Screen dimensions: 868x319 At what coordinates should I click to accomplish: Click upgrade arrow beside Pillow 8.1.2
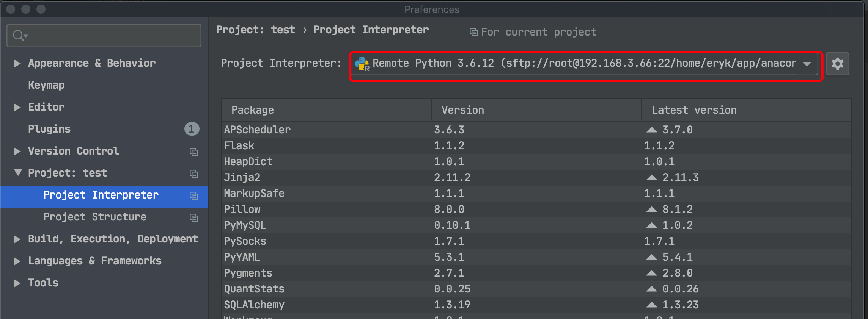[651, 210]
